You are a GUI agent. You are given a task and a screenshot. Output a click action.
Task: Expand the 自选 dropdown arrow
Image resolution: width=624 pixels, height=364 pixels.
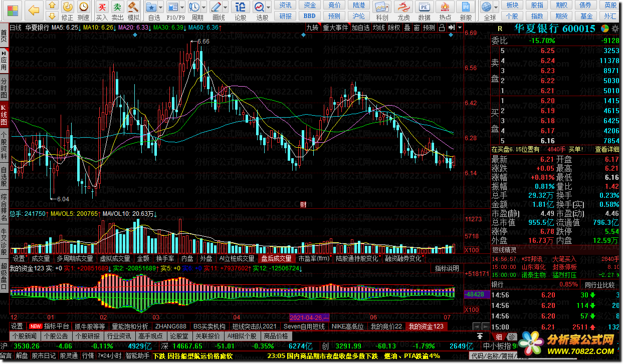pyautogui.click(x=161, y=7)
